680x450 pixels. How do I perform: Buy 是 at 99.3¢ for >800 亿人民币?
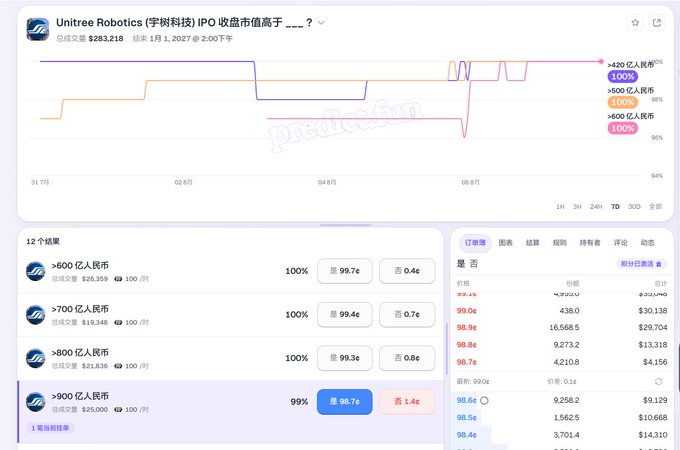click(x=345, y=358)
